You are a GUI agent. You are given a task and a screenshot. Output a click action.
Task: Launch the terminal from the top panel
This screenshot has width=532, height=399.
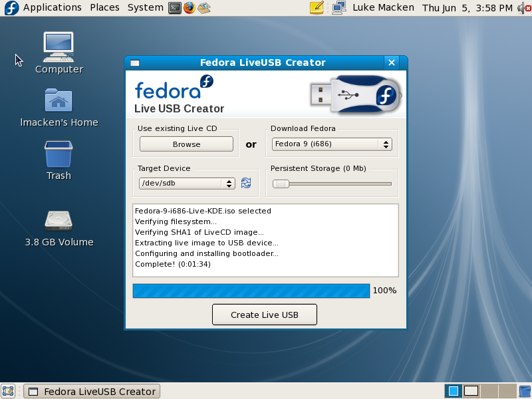click(175, 8)
